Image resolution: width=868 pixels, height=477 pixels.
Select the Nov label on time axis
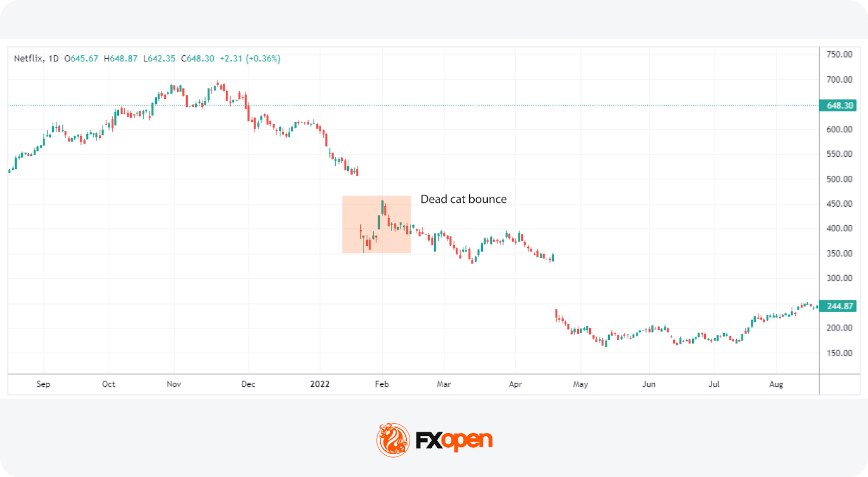click(174, 384)
